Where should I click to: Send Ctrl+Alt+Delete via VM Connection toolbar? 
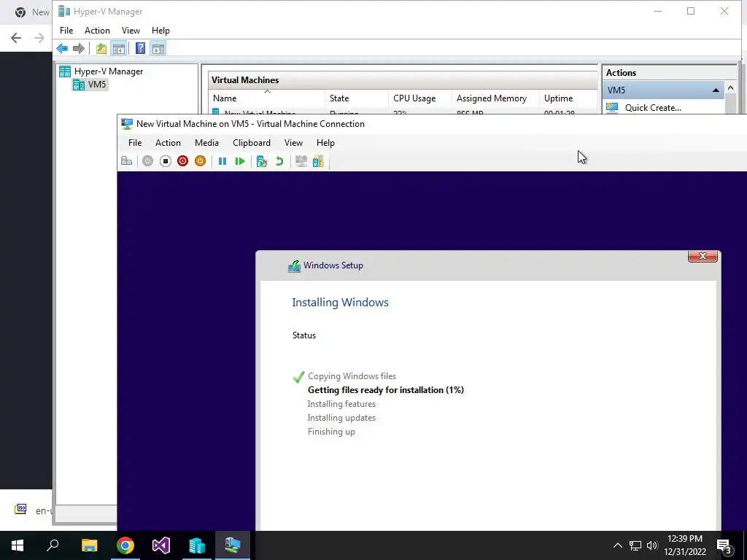click(x=127, y=161)
